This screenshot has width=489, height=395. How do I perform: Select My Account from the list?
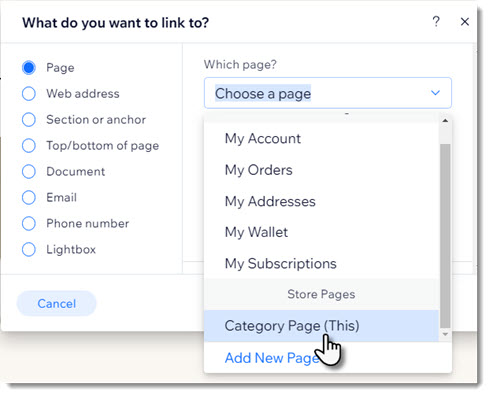pyautogui.click(x=321, y=139)
